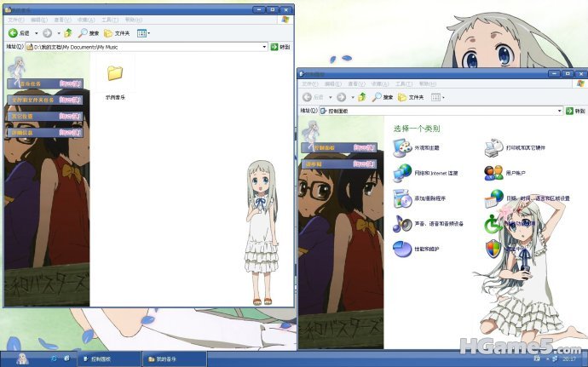Collapse the 文件和文件夹任务 sidebar panel
The width and height of the screenshot is (588, 367).
(x=45, y=100)
